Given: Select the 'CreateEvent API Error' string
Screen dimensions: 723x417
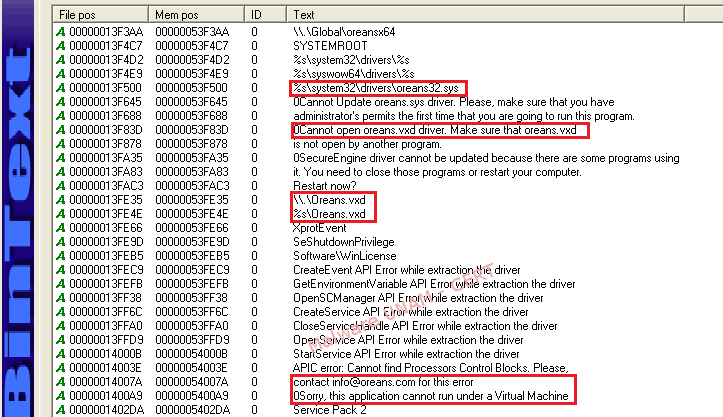Looking at the screenshot, I should [407, 270].
